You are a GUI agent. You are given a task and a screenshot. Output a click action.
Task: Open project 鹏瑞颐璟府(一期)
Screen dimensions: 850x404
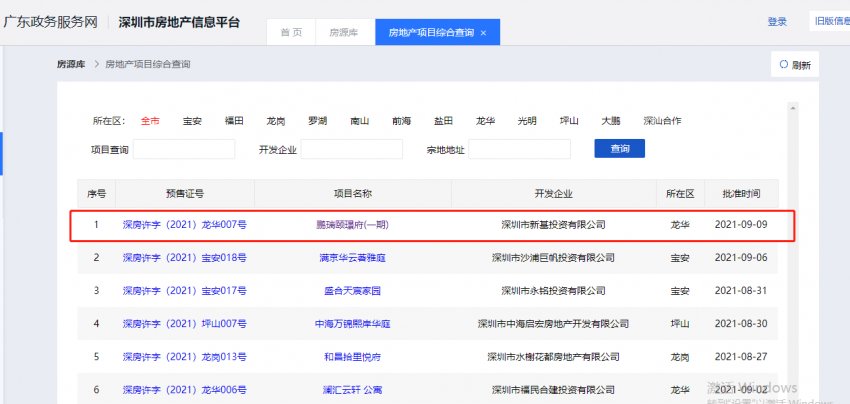coord(352,225)
